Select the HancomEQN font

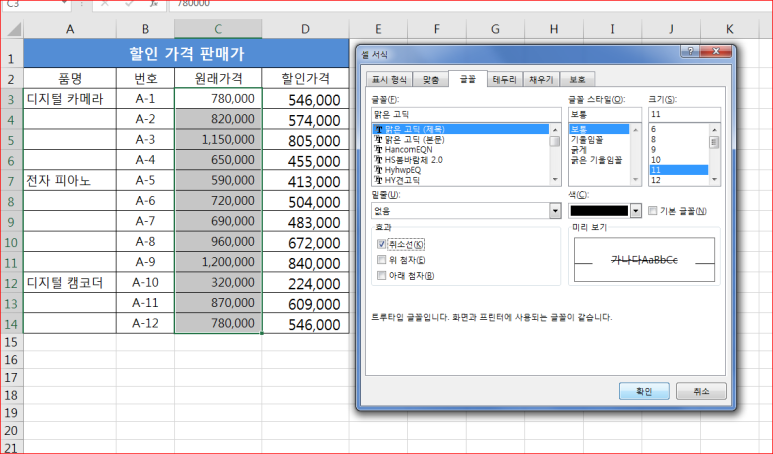pyautogui.click(x=461, y=149)
